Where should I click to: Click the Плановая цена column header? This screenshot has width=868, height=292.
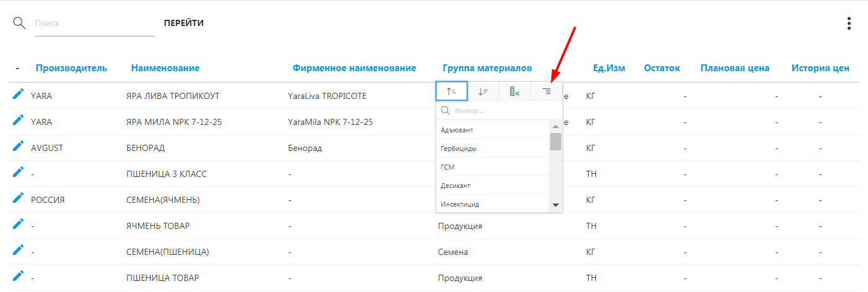735,68
